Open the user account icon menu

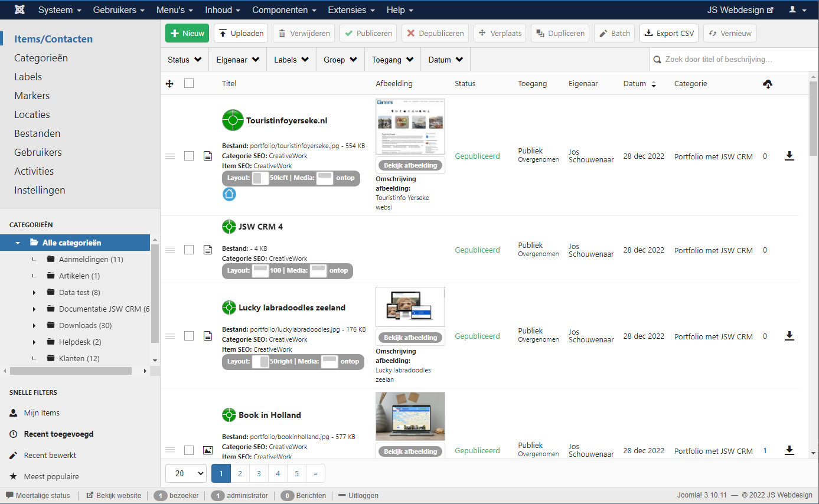click(797, 10)
